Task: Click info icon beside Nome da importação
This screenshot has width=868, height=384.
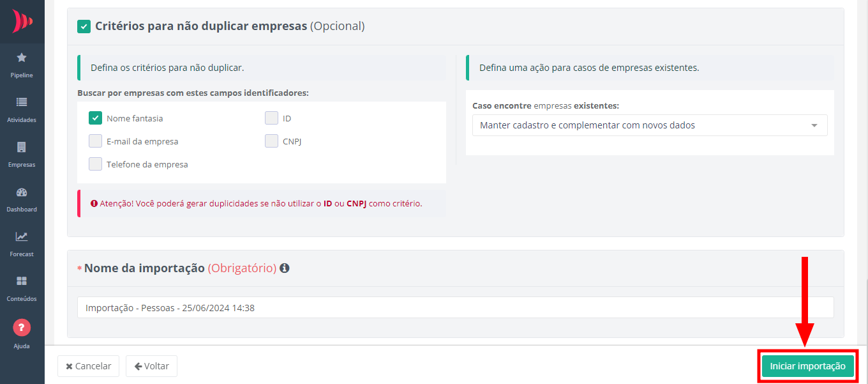Action: 285,268
